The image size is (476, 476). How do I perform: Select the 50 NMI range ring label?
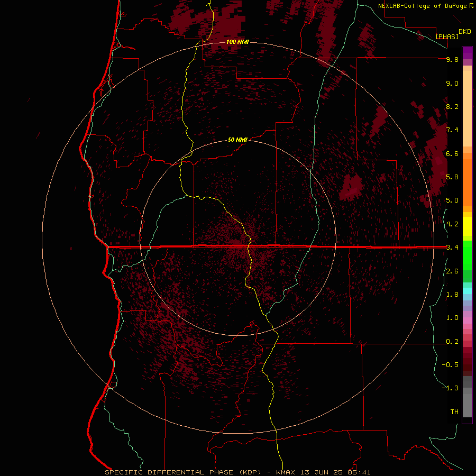point(237,140)
